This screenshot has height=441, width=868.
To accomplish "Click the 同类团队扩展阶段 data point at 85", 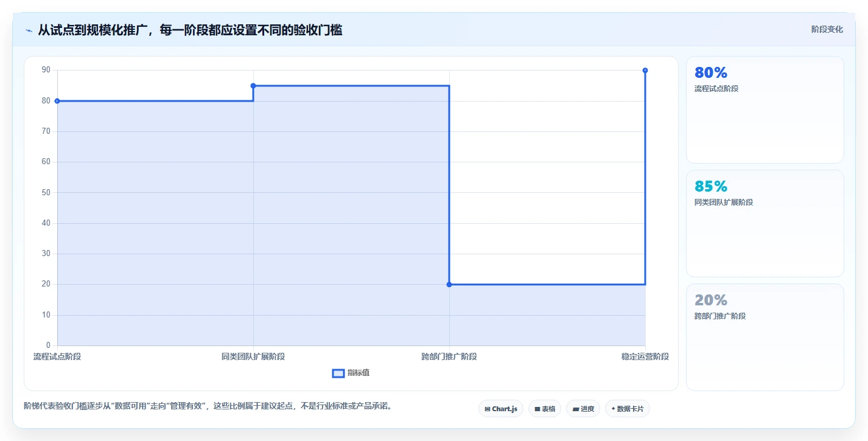I will 253,86.
